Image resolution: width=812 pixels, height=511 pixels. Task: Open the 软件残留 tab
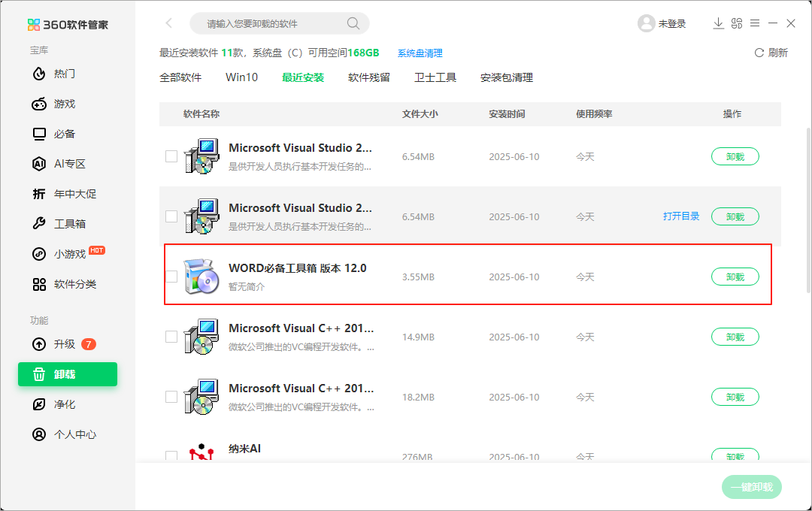(x=369, y=77)
